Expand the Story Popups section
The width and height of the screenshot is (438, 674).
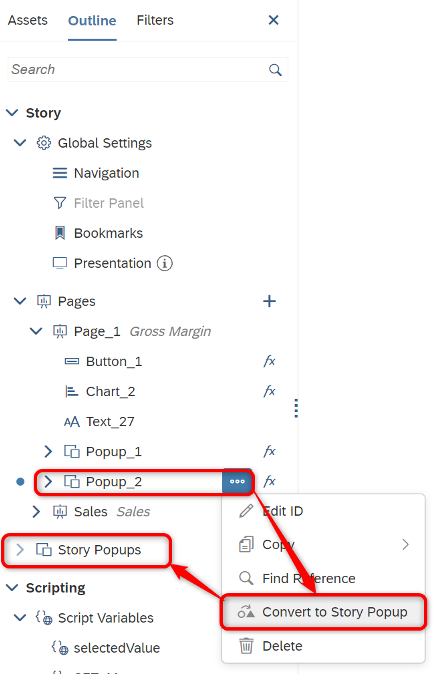coord(20,549)
